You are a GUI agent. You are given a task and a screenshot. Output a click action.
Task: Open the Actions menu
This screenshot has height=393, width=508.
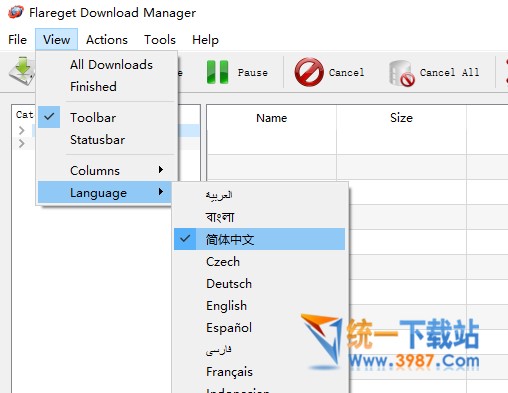click(107, 40)
